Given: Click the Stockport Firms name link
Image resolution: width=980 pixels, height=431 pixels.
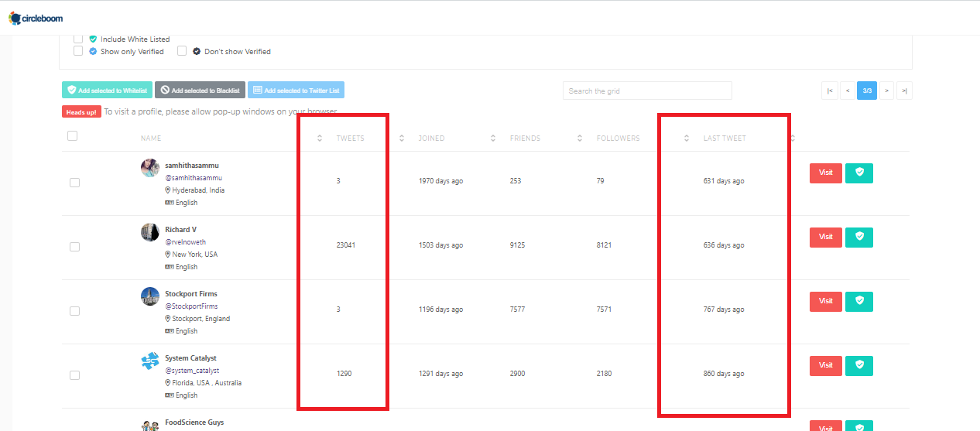Looking at the screenshot, I should point(191,294).
